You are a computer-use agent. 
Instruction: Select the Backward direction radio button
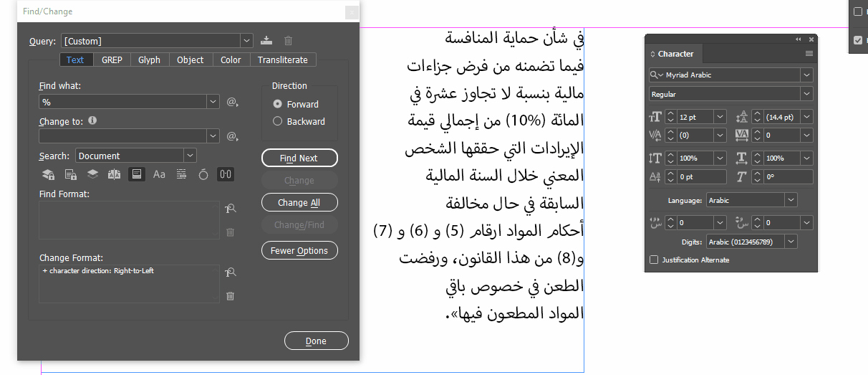(278, 121)
